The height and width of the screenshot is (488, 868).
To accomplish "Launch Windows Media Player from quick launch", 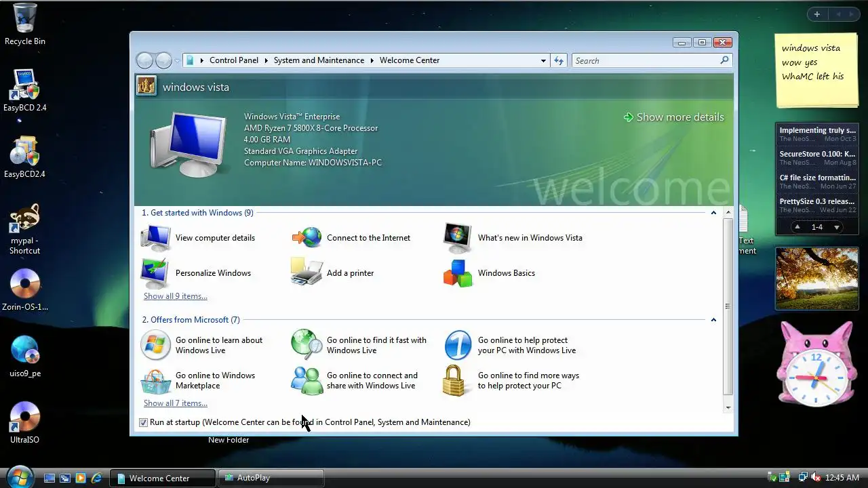I will [81, 478].
